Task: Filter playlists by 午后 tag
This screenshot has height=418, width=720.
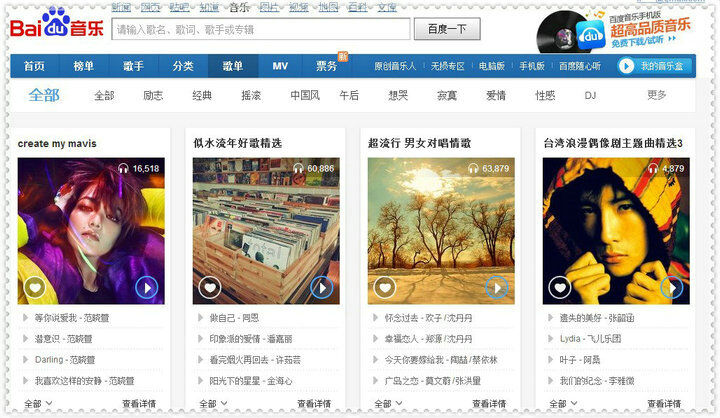Action: pyautogui.click(x=349, y=96)
